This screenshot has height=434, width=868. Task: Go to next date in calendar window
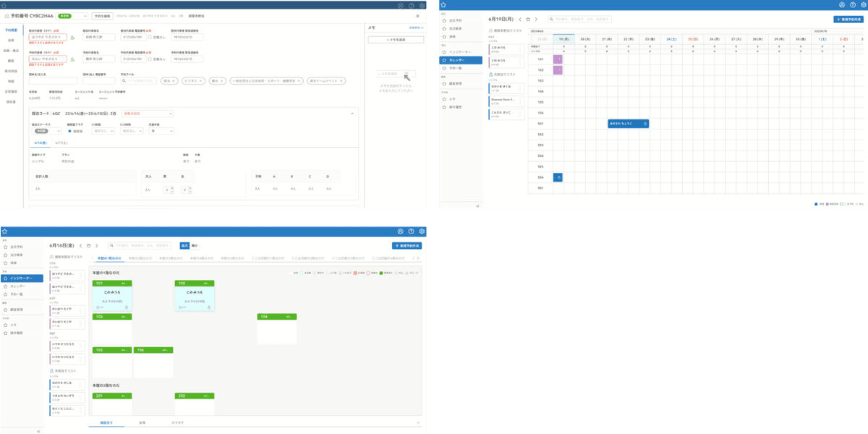pyautogui.click(x=536, y=20)
